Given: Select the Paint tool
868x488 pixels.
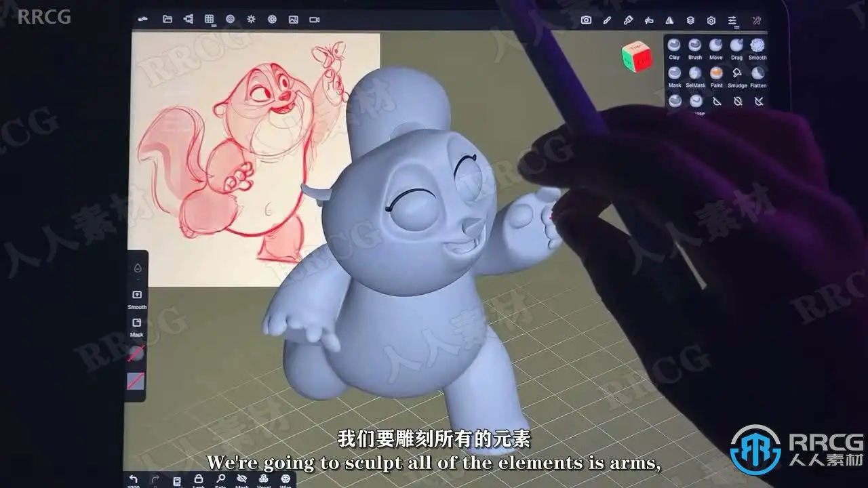Looking at the screenshot, I should click(716, 77).
